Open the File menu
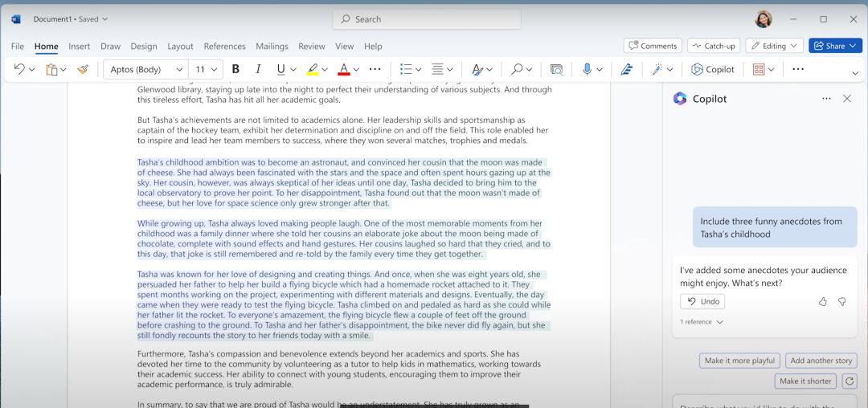The height and width of the screenshot is (408, 868). coord(17,47)
